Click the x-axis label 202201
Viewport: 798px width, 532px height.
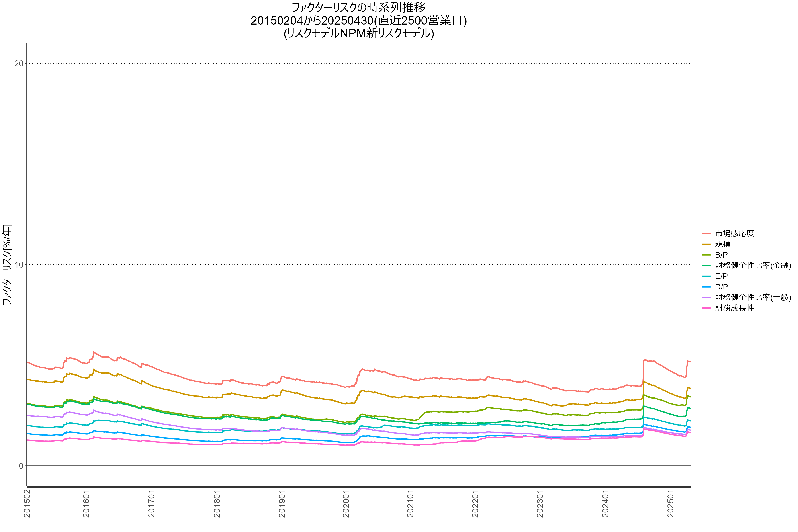(475, 503)
